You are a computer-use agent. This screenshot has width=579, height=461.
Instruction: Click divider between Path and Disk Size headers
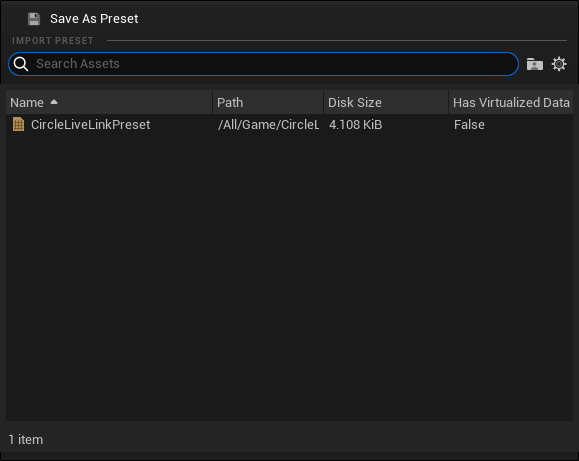click(323, 102)
